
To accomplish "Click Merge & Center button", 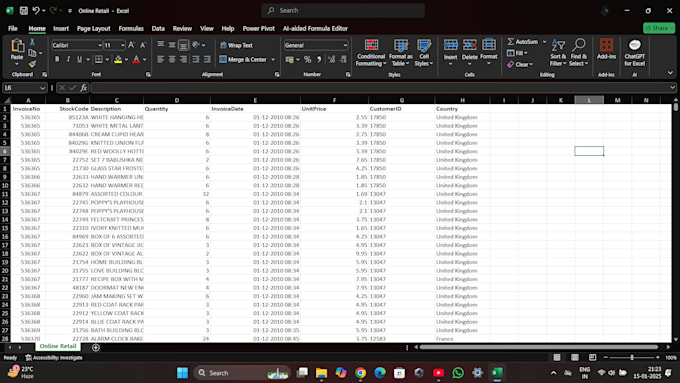I will click(x=243, y=59).
